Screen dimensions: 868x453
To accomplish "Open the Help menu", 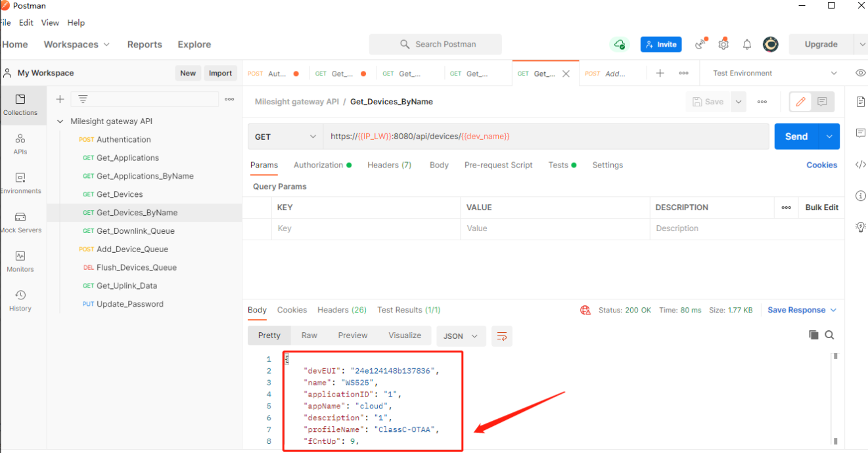I will click(76, 22).
